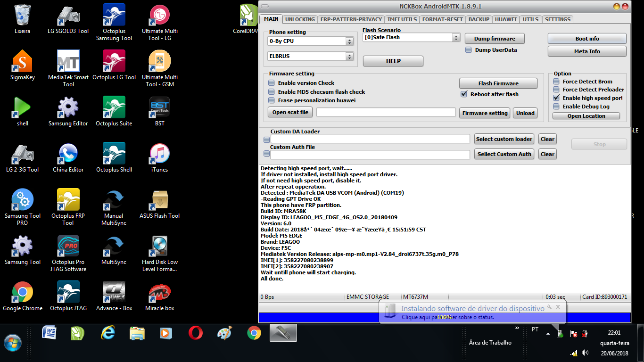Enable Force Detect Brom option
Image resolution: width=644 pixels, height=362 pixels.
[556, 82]
